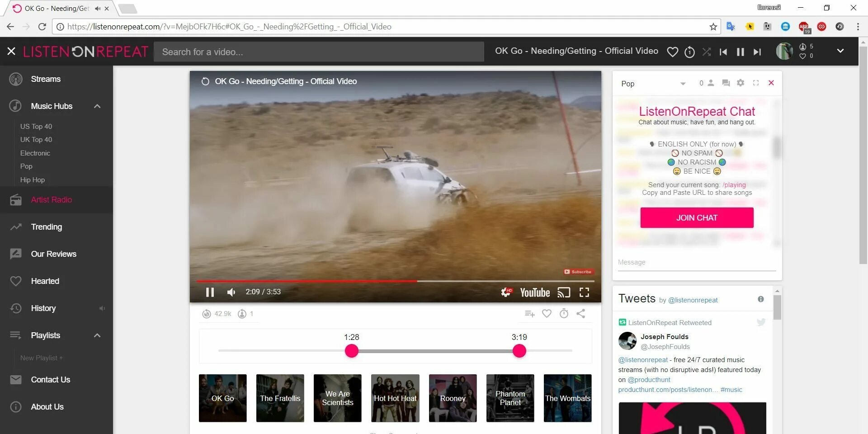Skip to next track in the top bar
Screen dimensions: 868x434
click(x=757, y=52)
